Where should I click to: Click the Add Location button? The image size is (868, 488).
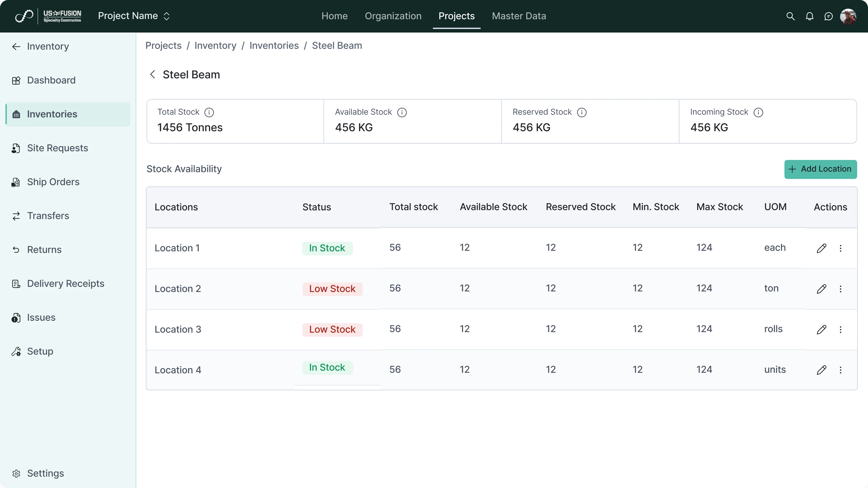click(821, 169)
